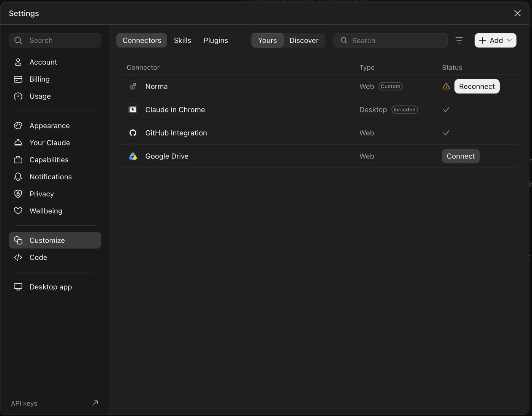
Task: Click the GitHub Integration logo icon
Action: pos(133,133)
